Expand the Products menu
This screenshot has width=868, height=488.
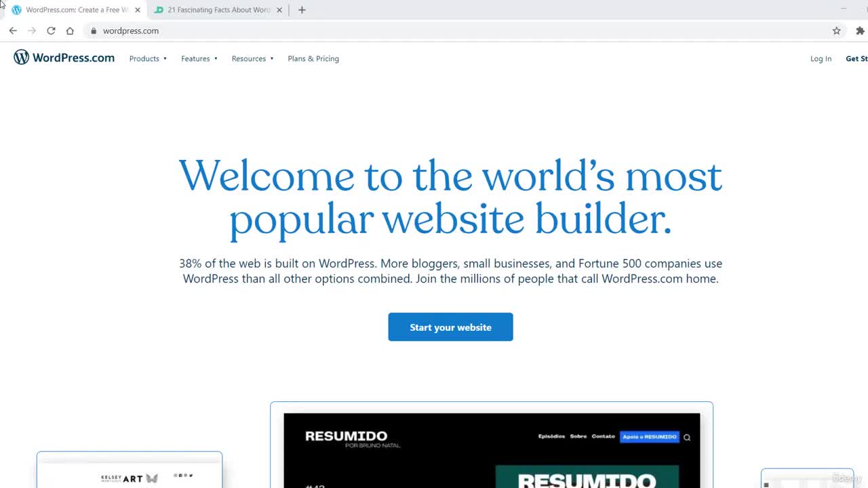pos(148,59)
